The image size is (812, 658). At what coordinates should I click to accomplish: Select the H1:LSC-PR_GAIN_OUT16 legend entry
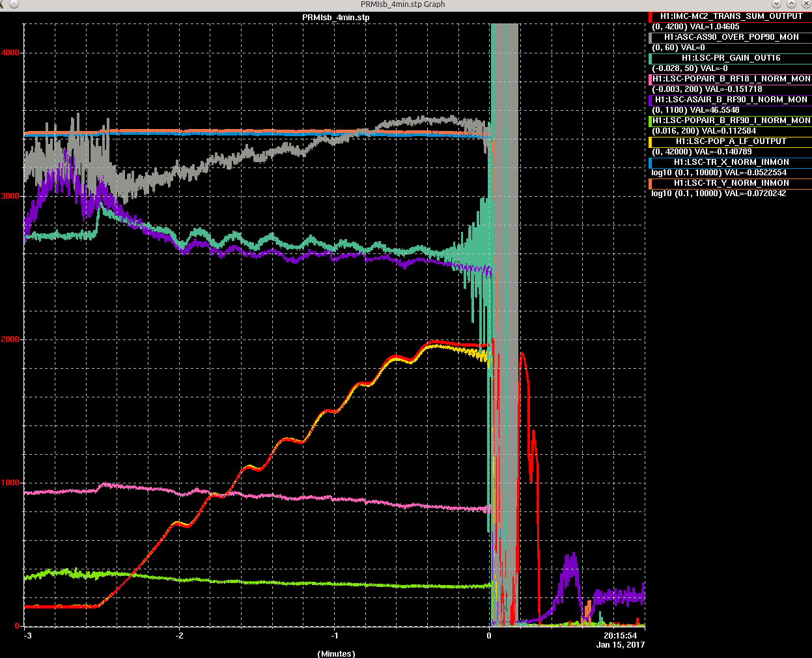731,58
